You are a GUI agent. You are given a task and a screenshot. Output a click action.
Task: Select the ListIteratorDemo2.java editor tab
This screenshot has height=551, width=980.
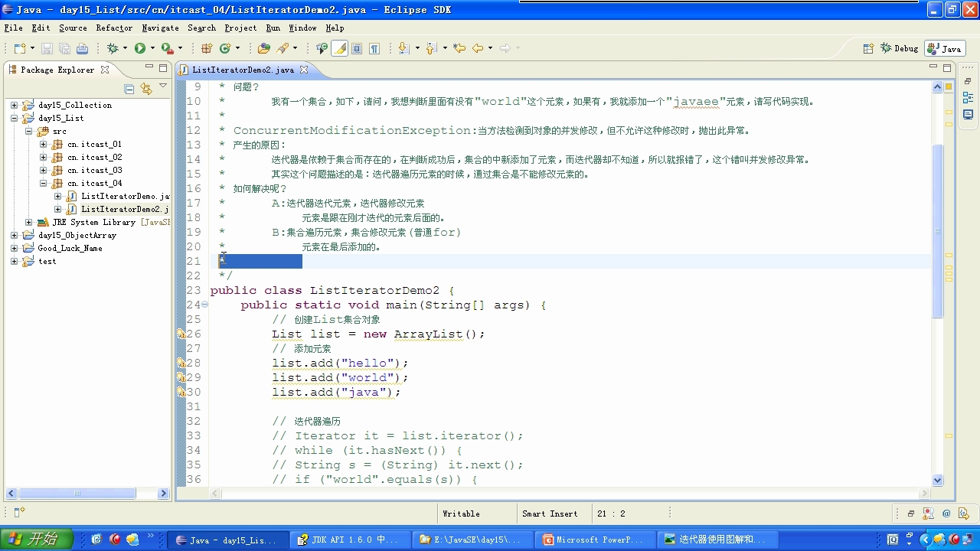(243, 70)
